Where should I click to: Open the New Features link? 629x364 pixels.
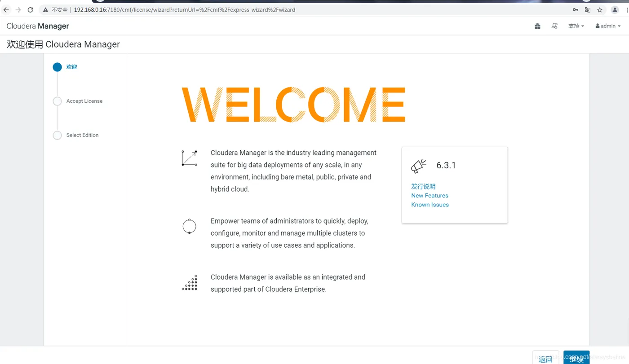click(x=430, y=195)
